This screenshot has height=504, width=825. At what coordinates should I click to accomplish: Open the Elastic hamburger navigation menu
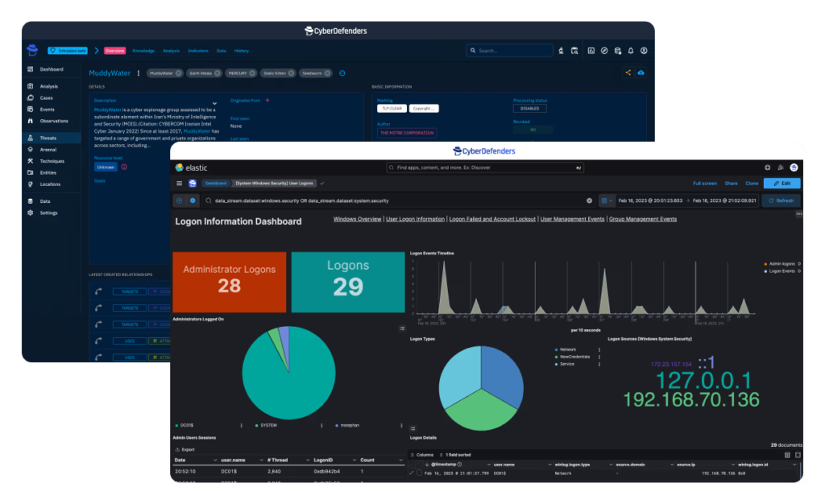[x=180, y=183]
